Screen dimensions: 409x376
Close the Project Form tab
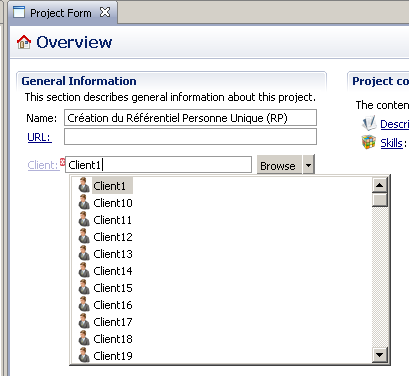pyautogui.click(x=105, y=12)
